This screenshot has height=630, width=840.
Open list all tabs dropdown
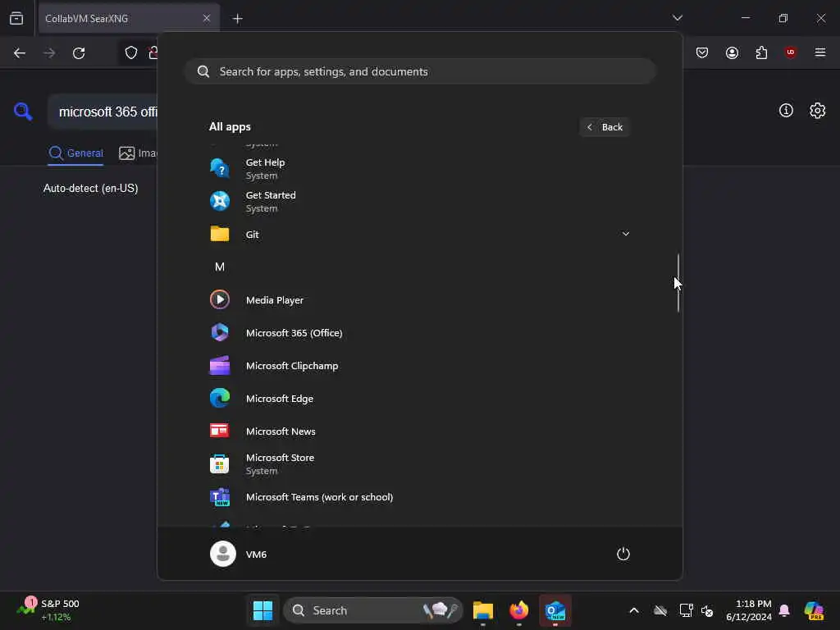pos(677,18)
